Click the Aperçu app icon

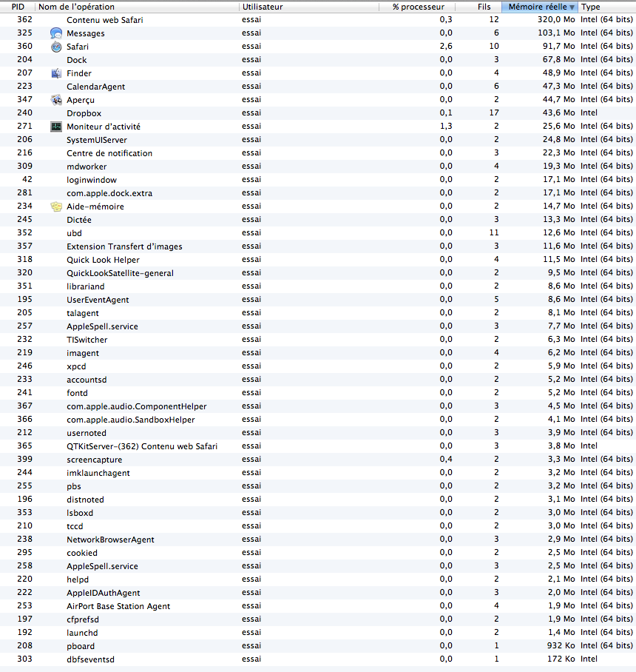(x=56, y=99)
